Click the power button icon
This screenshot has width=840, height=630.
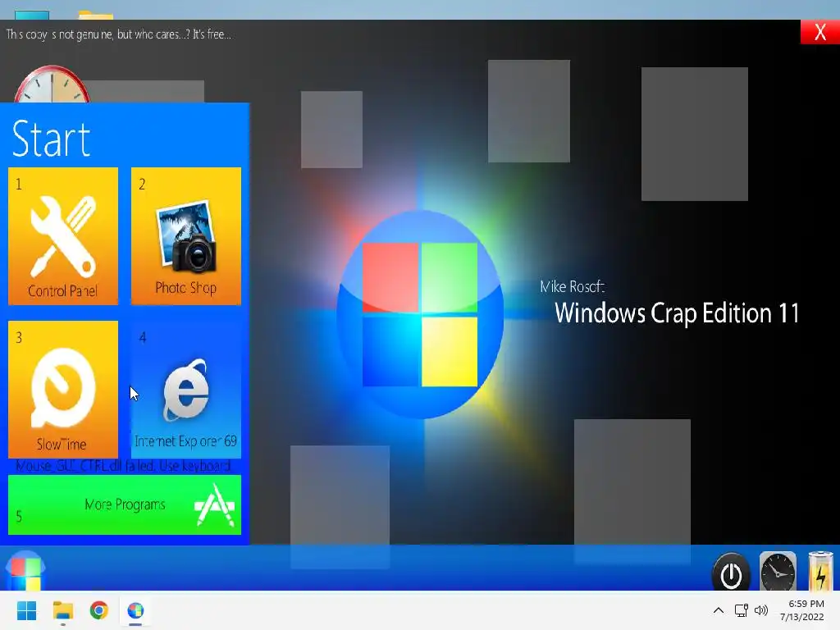731,572
